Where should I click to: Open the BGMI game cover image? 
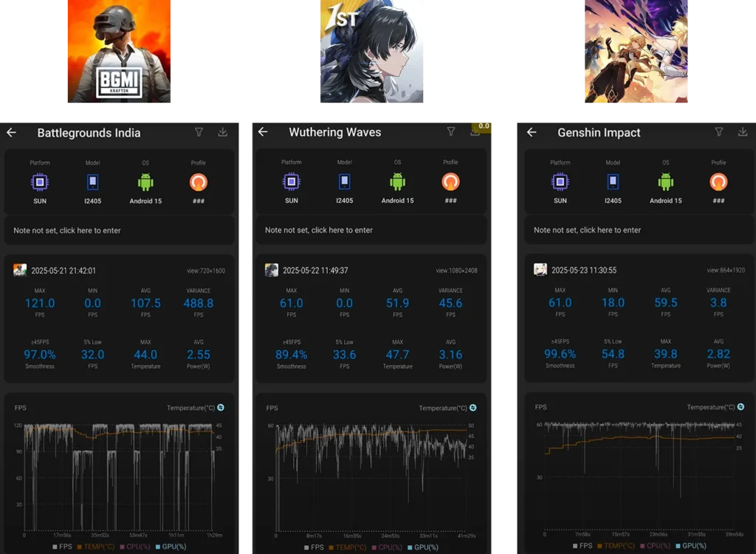(119, 51)
